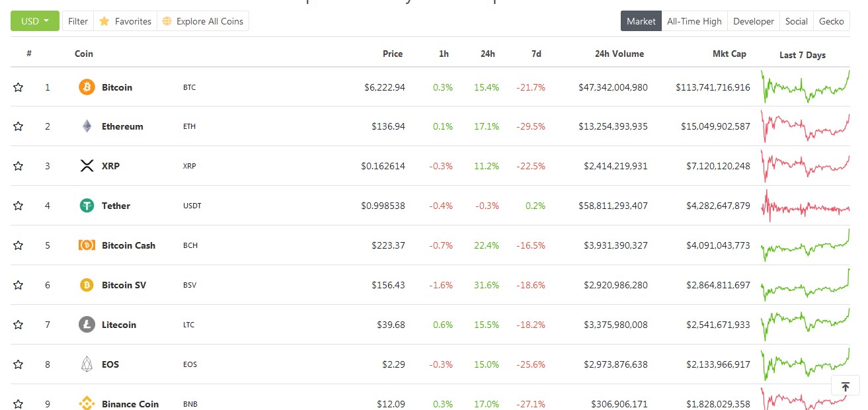Sort by the Coin column header
The width and height of the screenshot is (868, 410).
(x=84, y=54)
